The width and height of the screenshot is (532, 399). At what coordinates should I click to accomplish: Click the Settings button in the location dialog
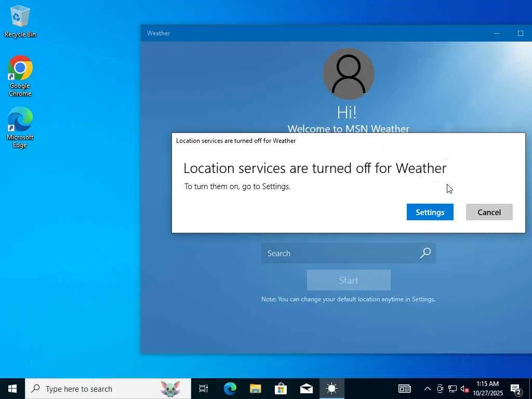[x=430, y=212]
